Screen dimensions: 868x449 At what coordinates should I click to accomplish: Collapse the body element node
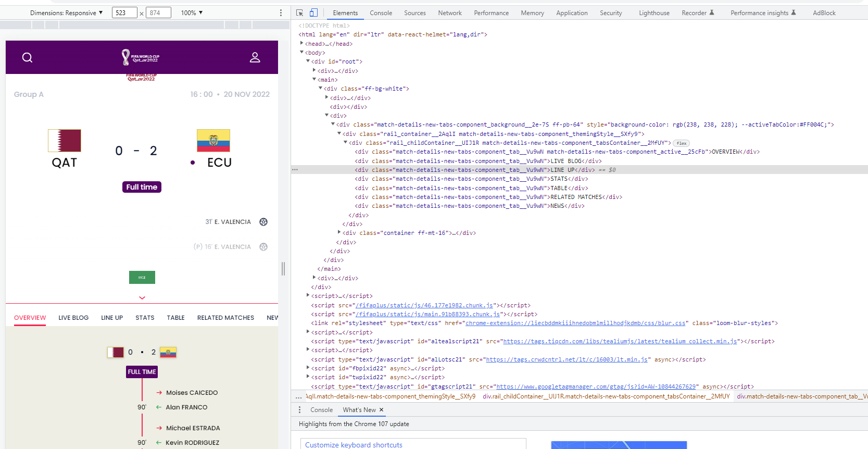pos(302,52)
